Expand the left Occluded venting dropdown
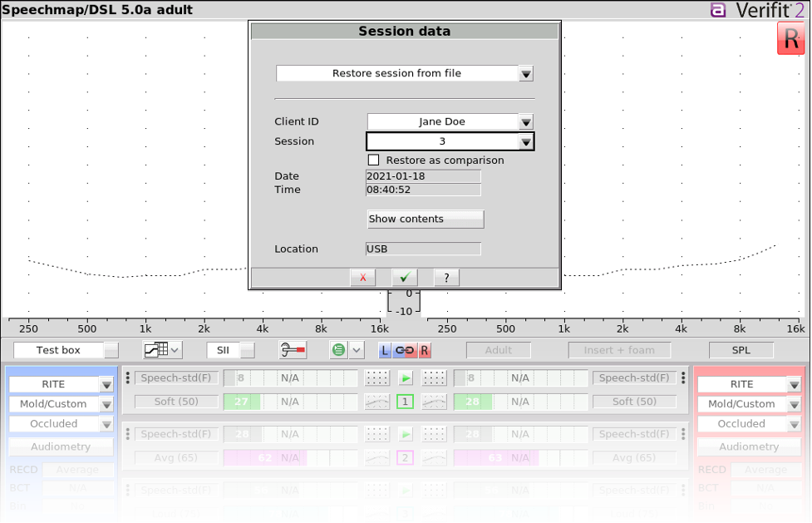This screenshot has height=523, width=812. (x=106, y=424)
